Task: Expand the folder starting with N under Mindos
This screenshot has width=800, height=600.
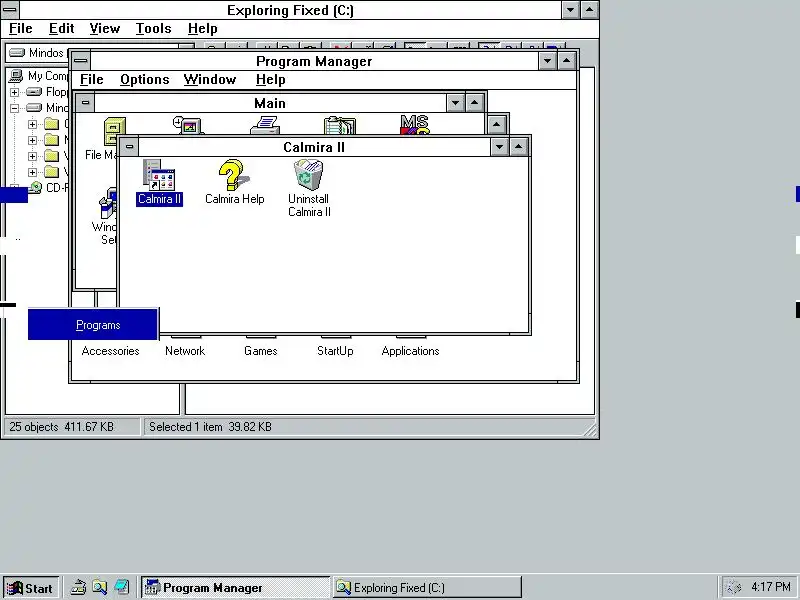Action: (x=32, y=140)
